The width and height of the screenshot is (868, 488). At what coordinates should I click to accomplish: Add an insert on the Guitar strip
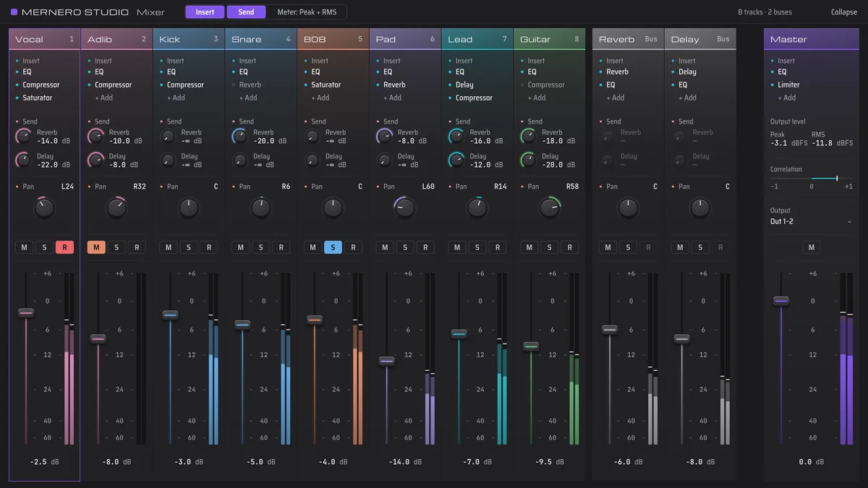point(537,98)
